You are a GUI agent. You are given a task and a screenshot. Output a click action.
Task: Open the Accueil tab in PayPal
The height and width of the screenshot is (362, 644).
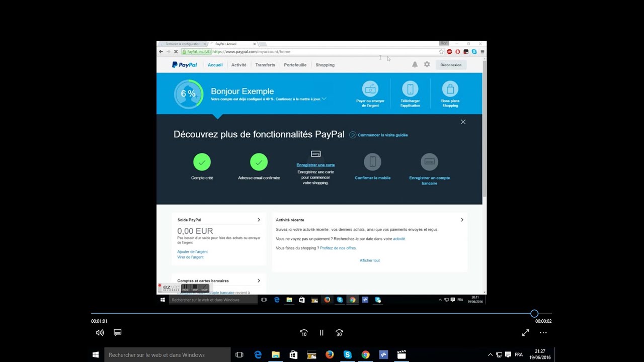click(215, 65)
